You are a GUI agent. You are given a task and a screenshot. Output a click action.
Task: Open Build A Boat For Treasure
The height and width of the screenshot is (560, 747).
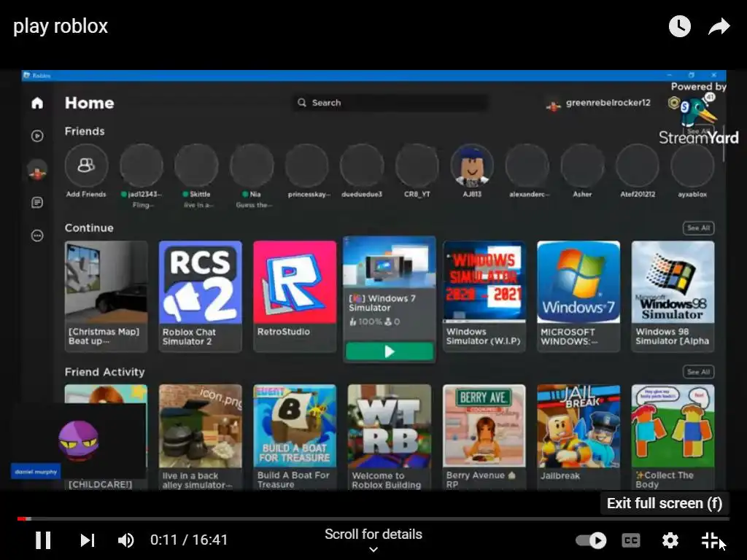coord(295,437)
